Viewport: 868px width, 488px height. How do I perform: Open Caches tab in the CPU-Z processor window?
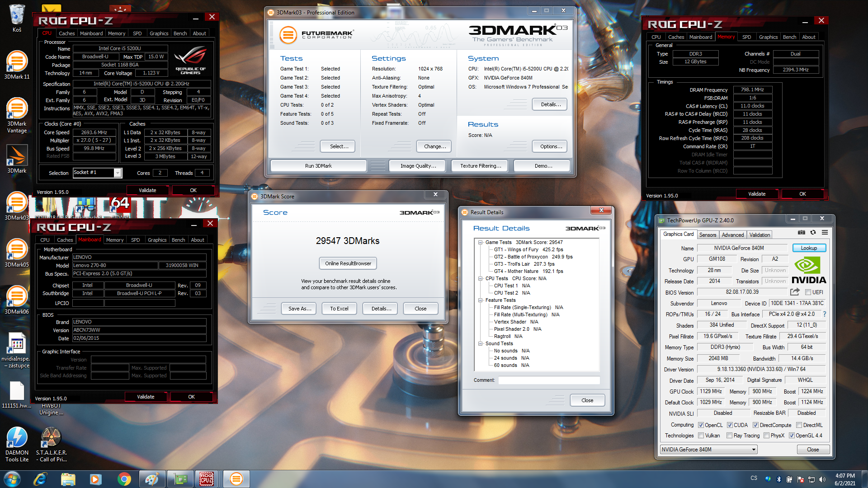click(x=67, y=33)
